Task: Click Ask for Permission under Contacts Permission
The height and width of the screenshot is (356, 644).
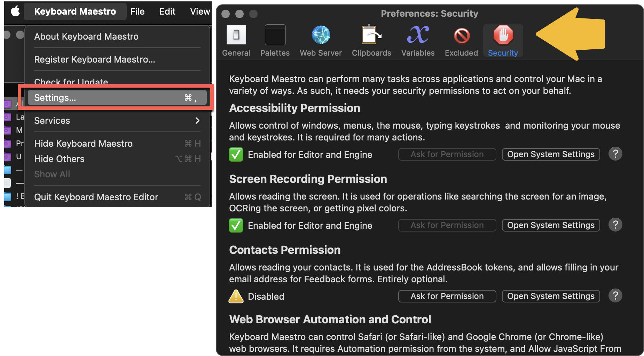Action: pyautogui.click(x=447, y=296)
